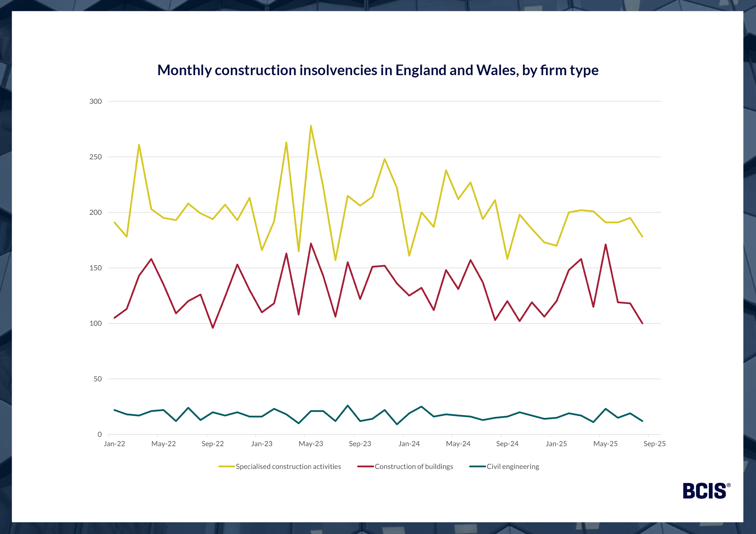The height and width of the screenshot is (534, 756).
Task: Click the yellow line's peak near Mar-22
Action: pyautogui.click(x=139, y=145)
